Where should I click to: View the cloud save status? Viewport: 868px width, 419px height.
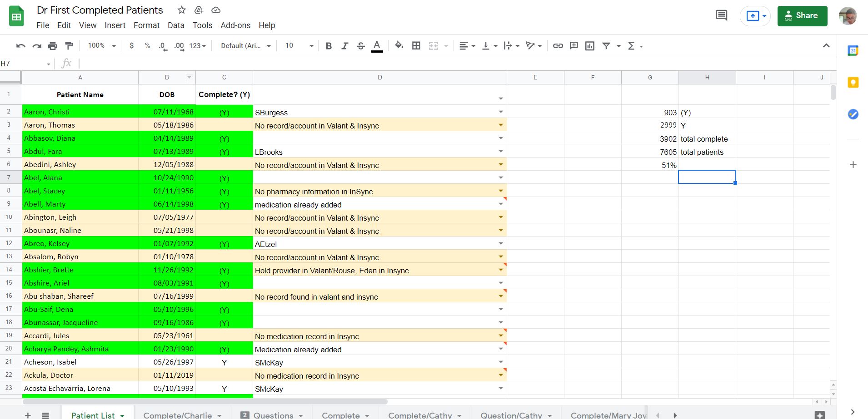pyautogui.click(x=216, y=10)
